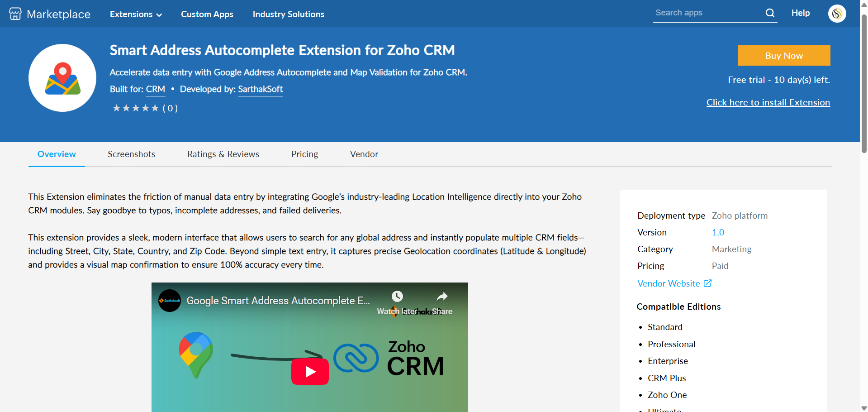This screenshot has width=868, height=412.
Task: Click the third star in the rating row
Action: [x=136, y=108]
